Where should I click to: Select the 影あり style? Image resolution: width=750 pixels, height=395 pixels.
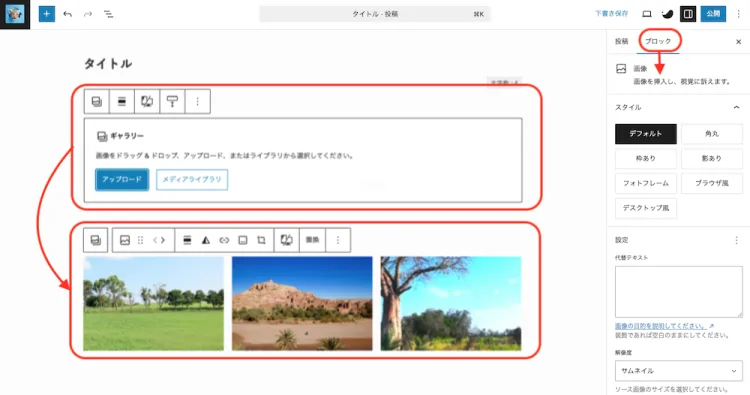(x=712, y=158)
